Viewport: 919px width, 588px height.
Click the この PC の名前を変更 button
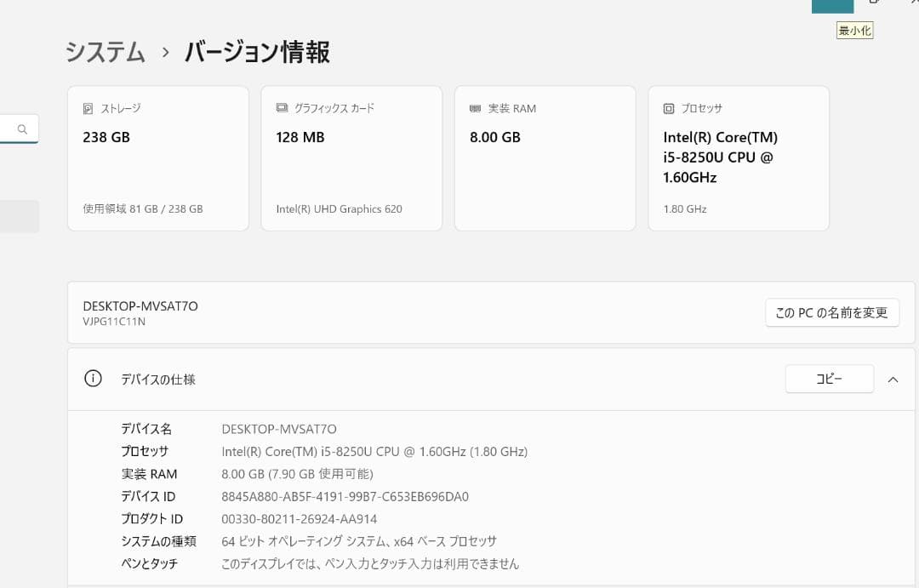click(x=831, y=312)
